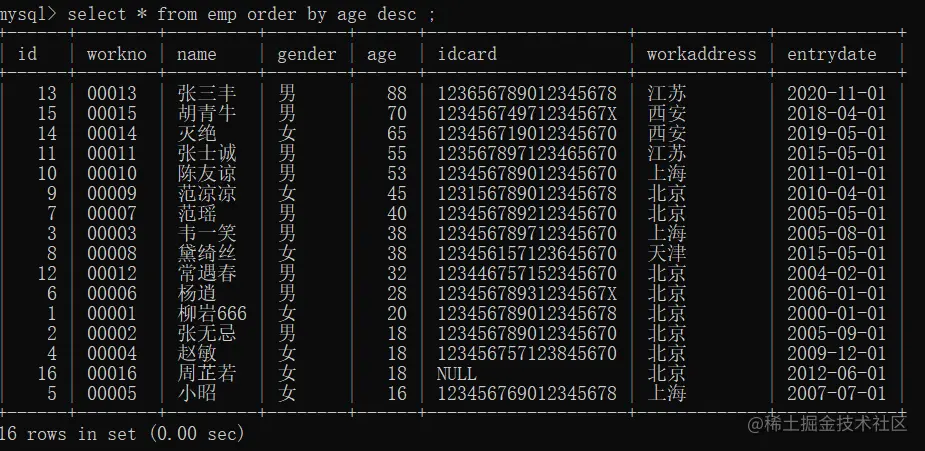The height and width of the screenshot is (451, 925).
Task: Click workno 00008
Action: [112, 254]
